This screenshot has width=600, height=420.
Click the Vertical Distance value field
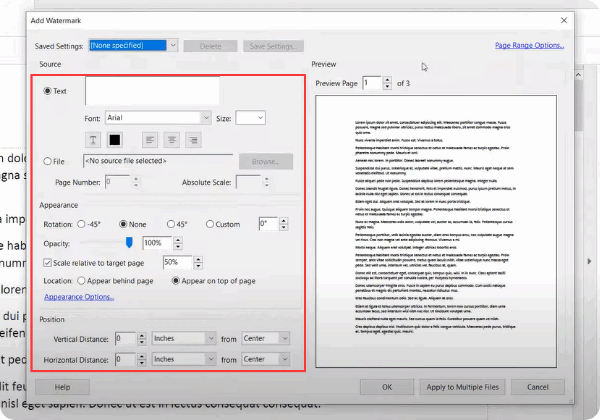click(x=126, y=339)
